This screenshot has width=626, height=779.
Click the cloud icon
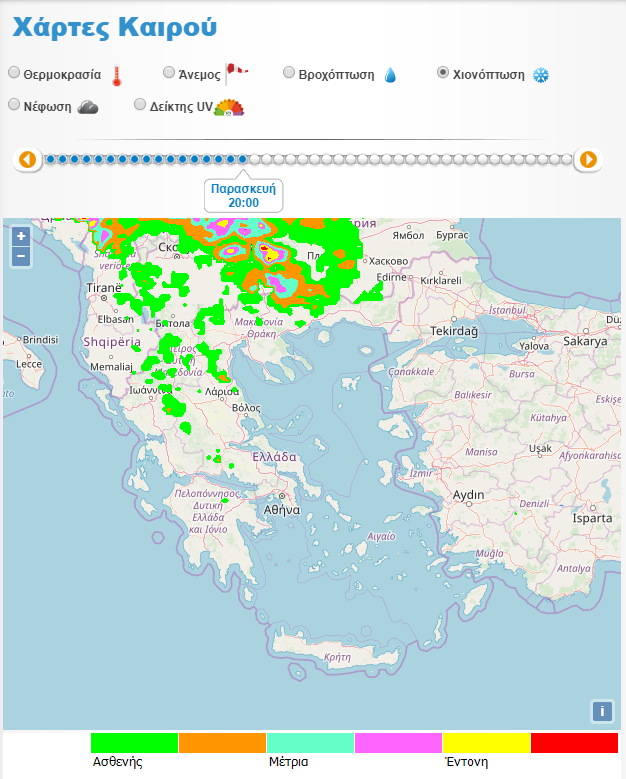click(x=88, y=107)
